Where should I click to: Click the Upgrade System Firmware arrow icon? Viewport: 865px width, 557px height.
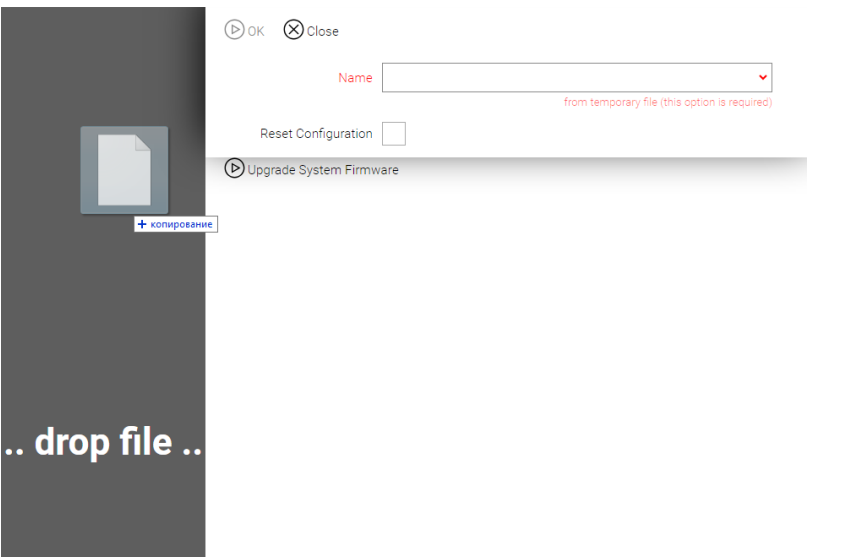coord(235,169)
